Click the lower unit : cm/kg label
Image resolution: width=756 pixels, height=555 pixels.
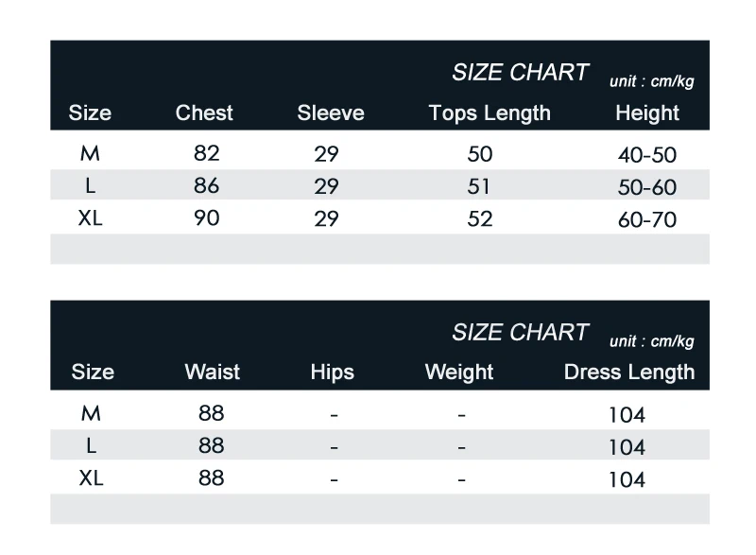click(651, 341)
